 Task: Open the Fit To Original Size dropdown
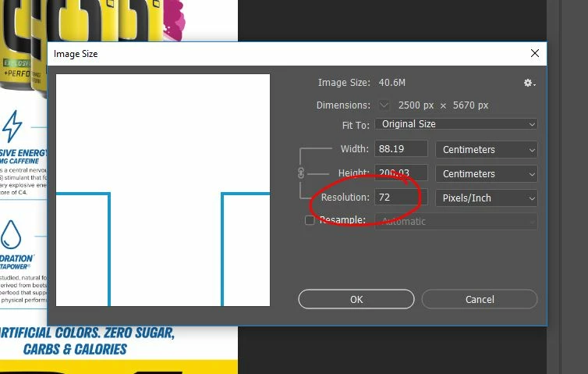(456, 124)
